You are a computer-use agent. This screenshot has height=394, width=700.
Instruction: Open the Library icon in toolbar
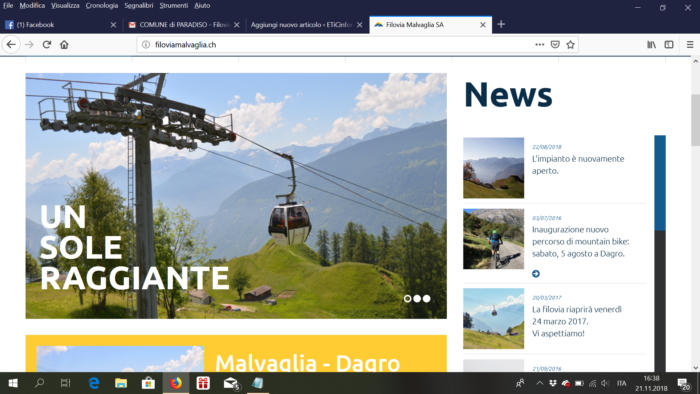click(x=651, y=45)
